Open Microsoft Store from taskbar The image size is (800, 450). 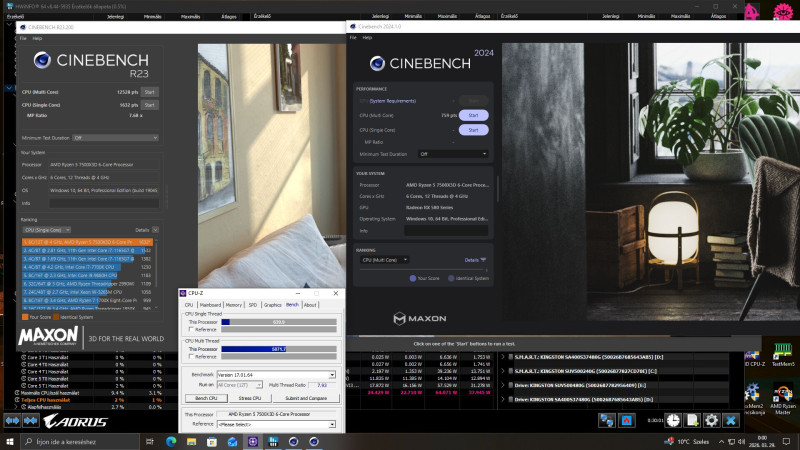[212, 441]
